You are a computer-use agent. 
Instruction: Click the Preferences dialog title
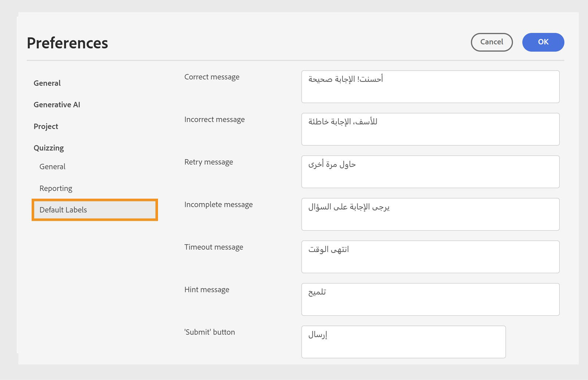pos(67,43)
